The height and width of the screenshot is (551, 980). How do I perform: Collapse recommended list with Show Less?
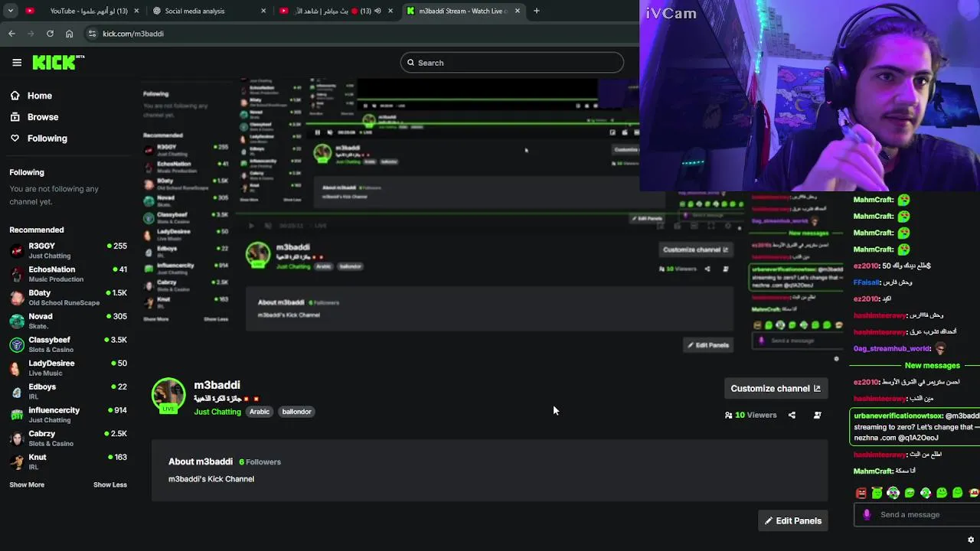(x=110, y=484)
